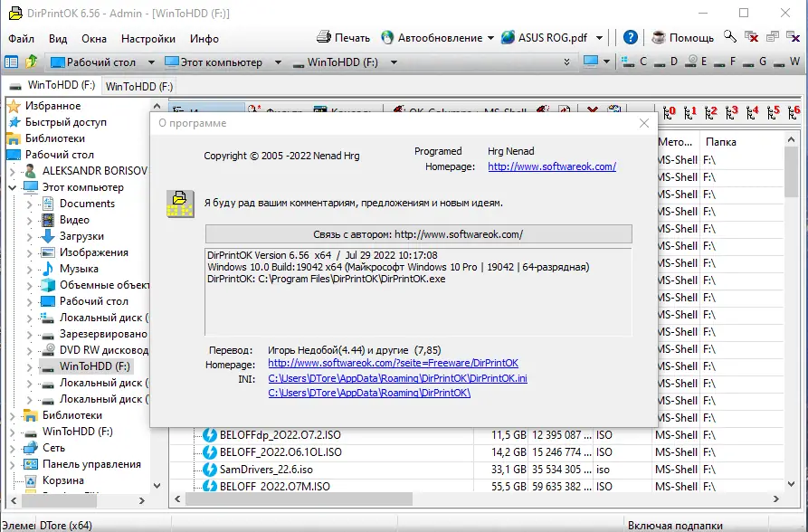808x532 pixels.
Task: Select DVD drive E in the drive toolbar
Action: pyautogui.click(x=698, y=62)
